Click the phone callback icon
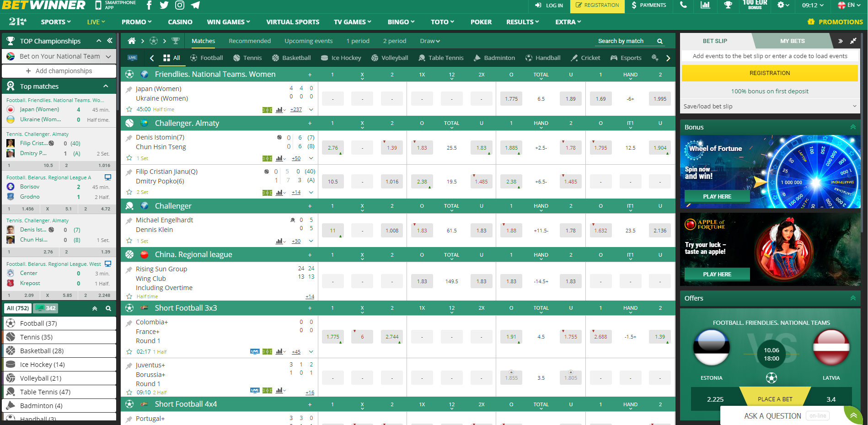 click(x=683, y=5)
